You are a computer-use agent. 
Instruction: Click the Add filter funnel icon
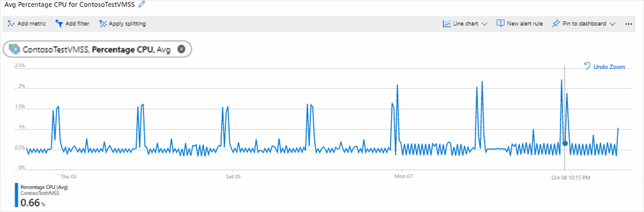click(x=59, y=23)
